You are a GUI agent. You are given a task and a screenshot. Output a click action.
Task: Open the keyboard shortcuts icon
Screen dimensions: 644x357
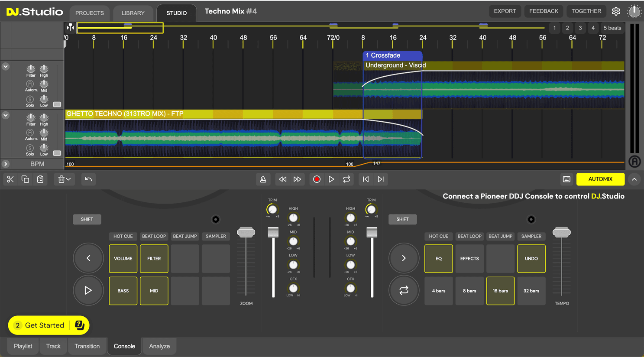pos(566,179)
